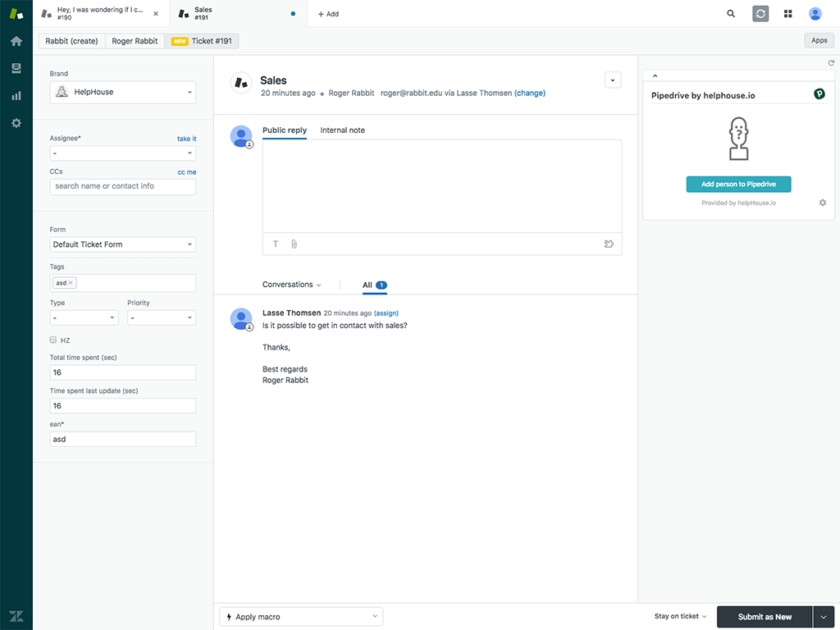The image size is (840, 630).
Task: Click Add person to Pipedrive button
Action: click(x=738, y=185)
